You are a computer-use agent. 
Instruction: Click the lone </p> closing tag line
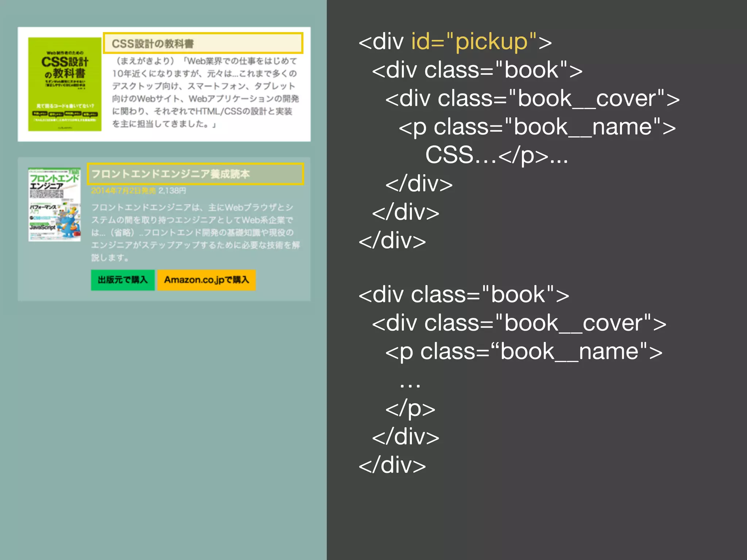point(410,408)
